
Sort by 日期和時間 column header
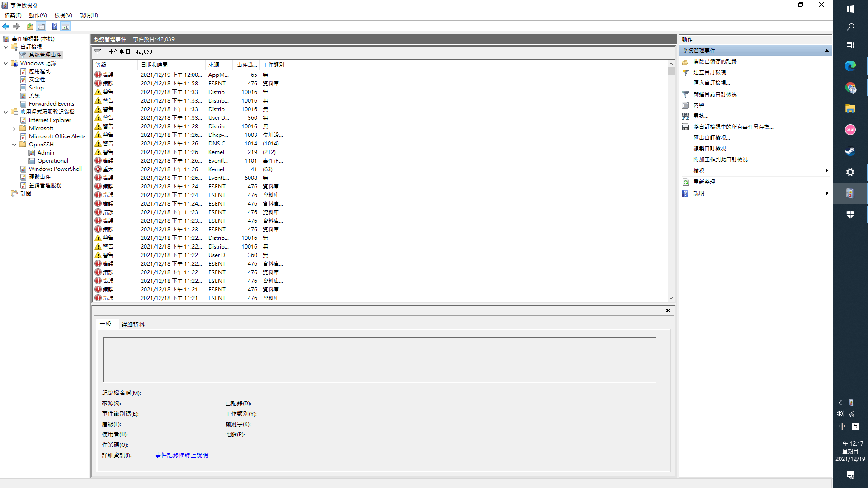point(171,65)
